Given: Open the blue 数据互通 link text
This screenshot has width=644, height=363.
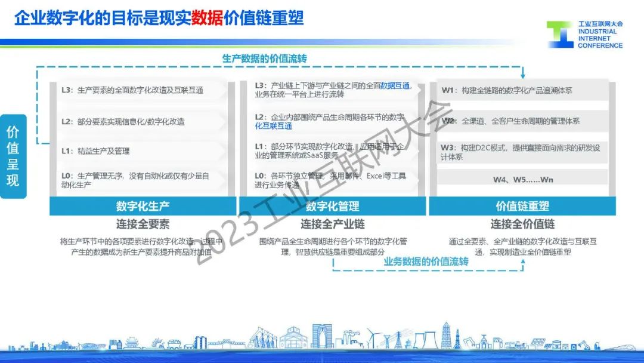Looking at the screenshot, I should [395, 86].
